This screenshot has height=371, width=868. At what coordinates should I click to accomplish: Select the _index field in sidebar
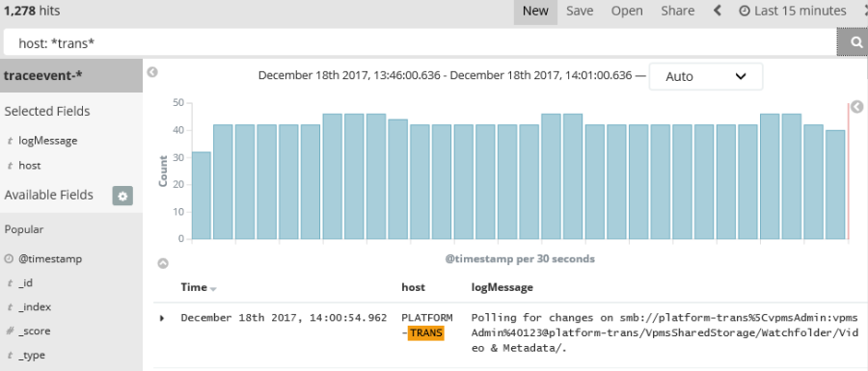(35, 306)
